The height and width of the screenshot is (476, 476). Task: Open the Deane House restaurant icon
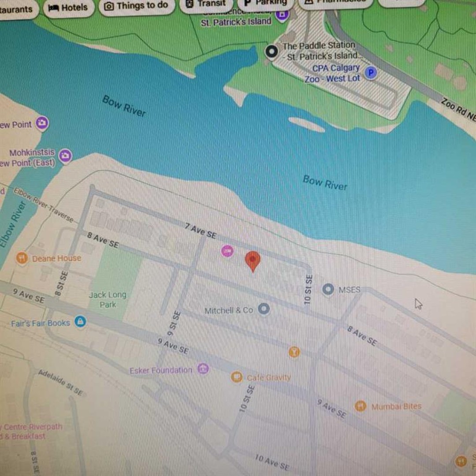click(x=22, y=258)
